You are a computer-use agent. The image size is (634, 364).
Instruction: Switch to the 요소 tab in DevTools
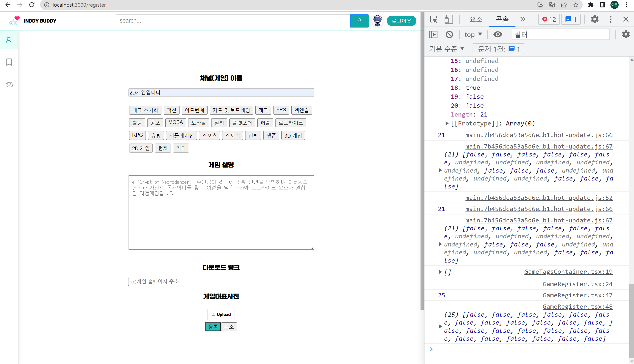tap(476, 19)
